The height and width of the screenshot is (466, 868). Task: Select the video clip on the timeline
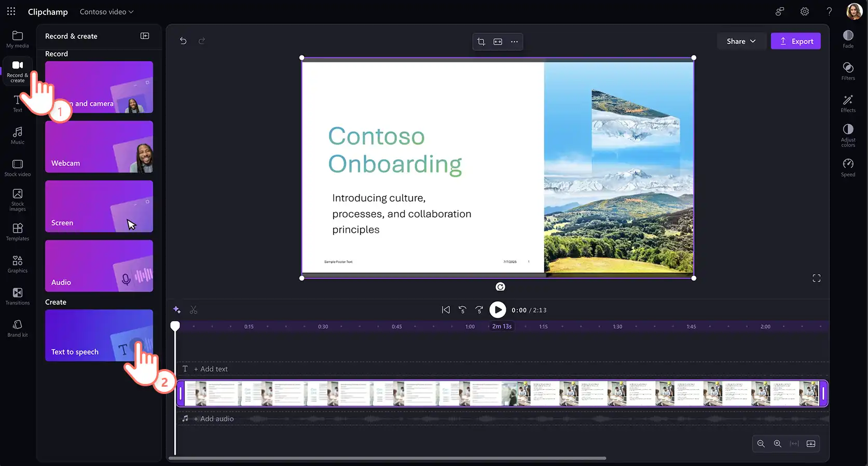click(502, 393)
